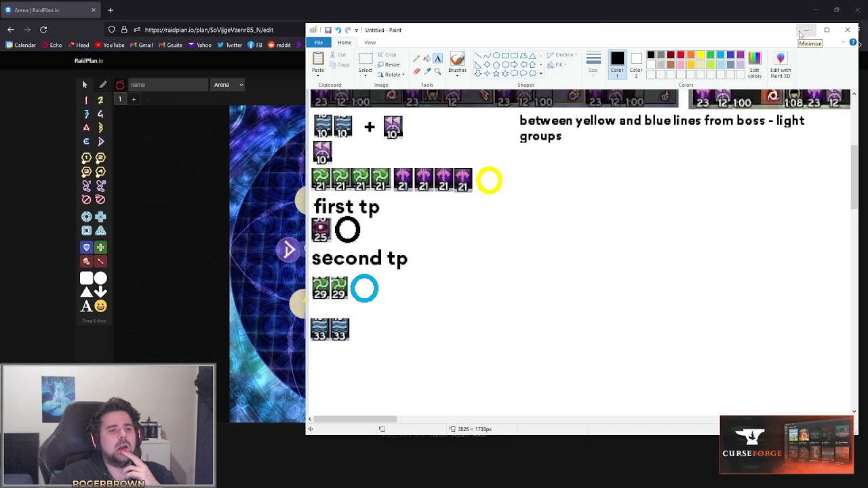Add a white down arrow shape
This screenshot has height=488, width=868.
click(x=100, y=292)
